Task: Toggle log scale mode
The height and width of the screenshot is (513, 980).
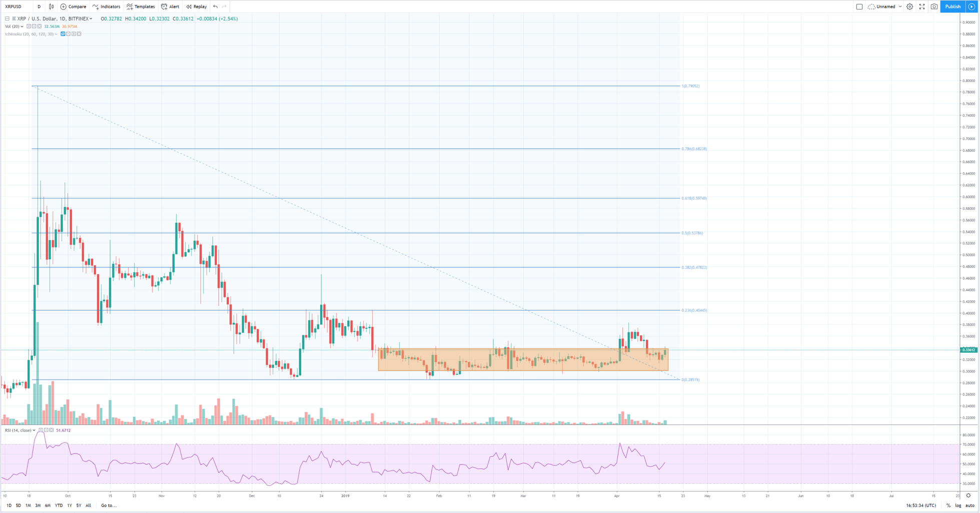Action: (958, 505)
